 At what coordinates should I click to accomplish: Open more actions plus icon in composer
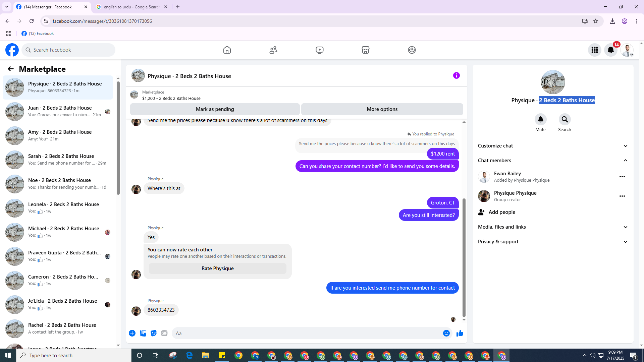pyautogui.click(x=132, y=333)
